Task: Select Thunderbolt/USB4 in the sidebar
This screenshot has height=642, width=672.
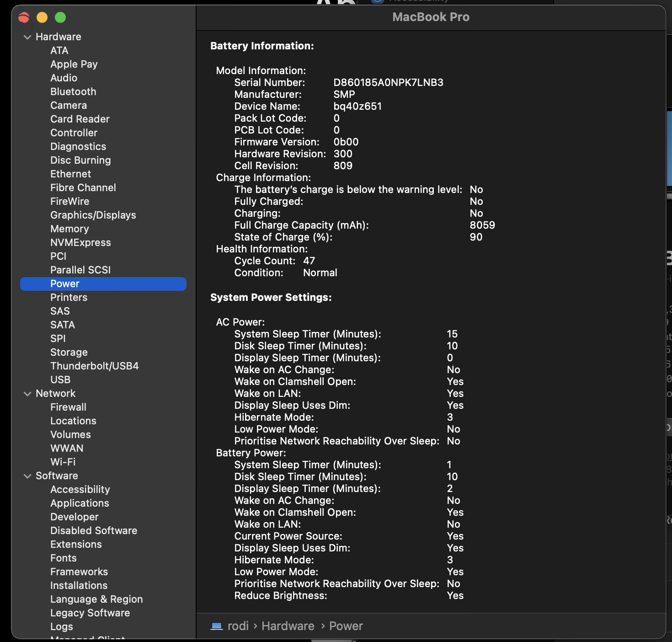Action: 95,366
